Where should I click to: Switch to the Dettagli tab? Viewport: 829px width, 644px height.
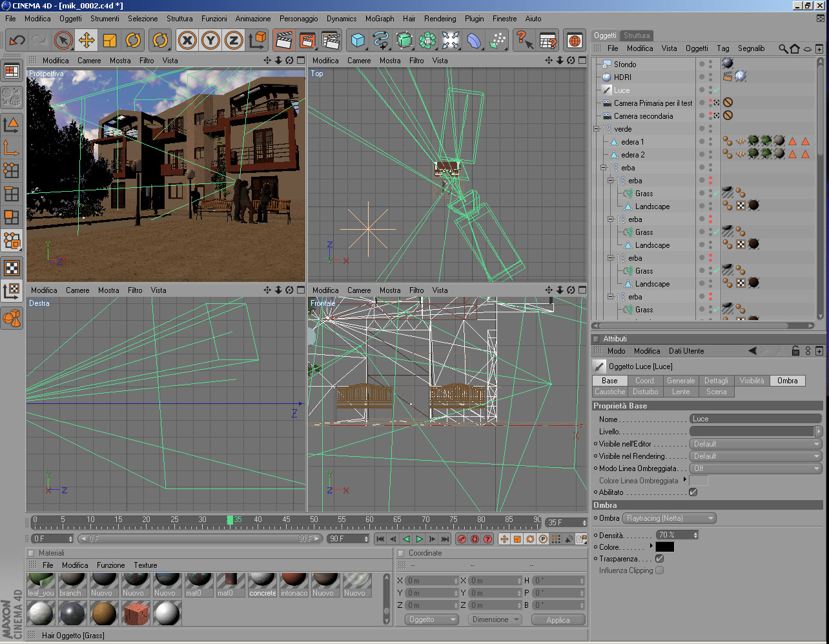click(x=716, y=381)
